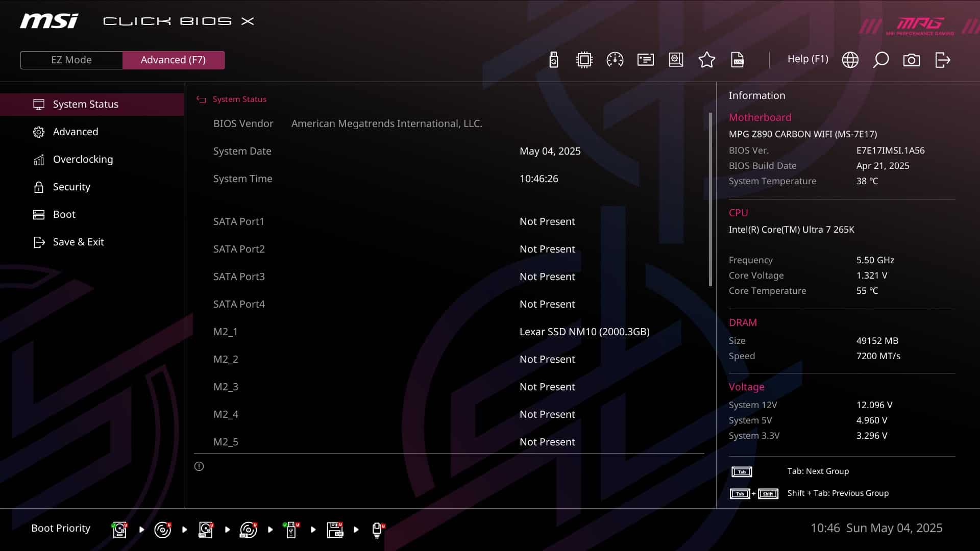
Task: Select the USB key boot priority icon
Action: (291, 530)
